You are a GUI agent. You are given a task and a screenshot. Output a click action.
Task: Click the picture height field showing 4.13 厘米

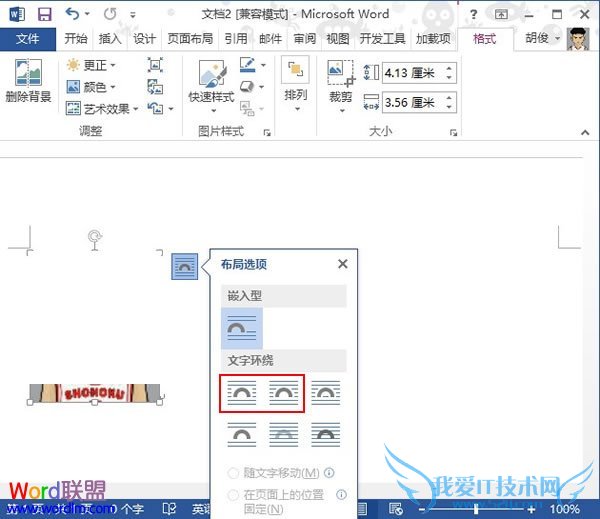point(411,73)
